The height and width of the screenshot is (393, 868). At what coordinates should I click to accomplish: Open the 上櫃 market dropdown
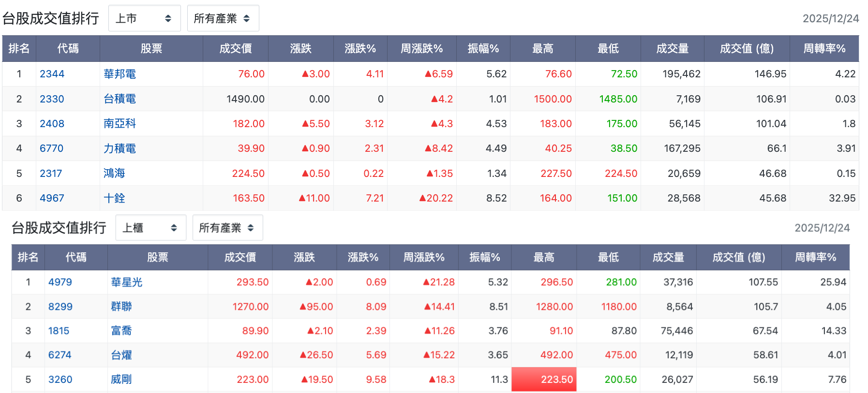[150, 228]
